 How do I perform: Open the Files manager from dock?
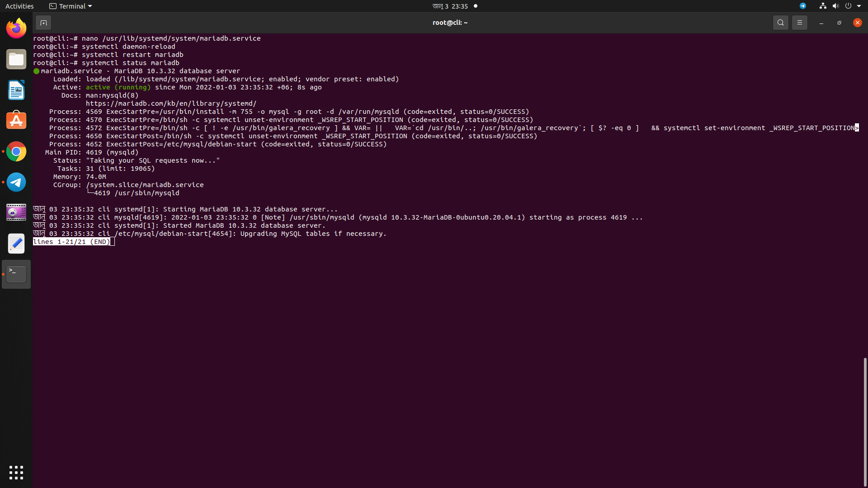point(16,60)
